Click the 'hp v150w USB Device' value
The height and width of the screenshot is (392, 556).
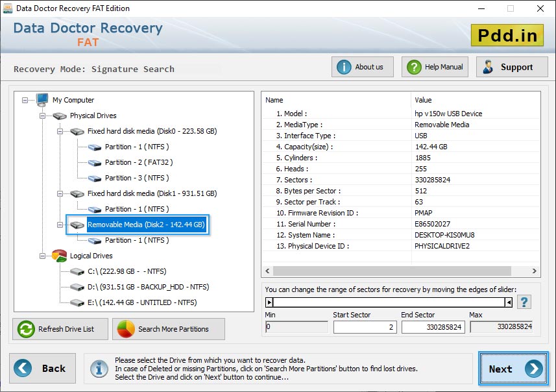coord(448,114)
